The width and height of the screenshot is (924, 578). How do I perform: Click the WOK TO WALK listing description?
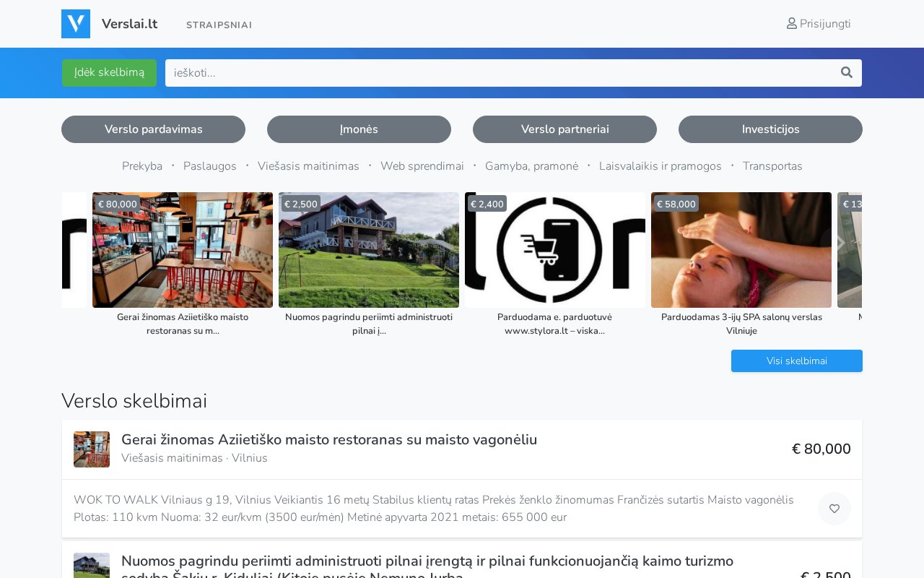[x=434, y=509]
